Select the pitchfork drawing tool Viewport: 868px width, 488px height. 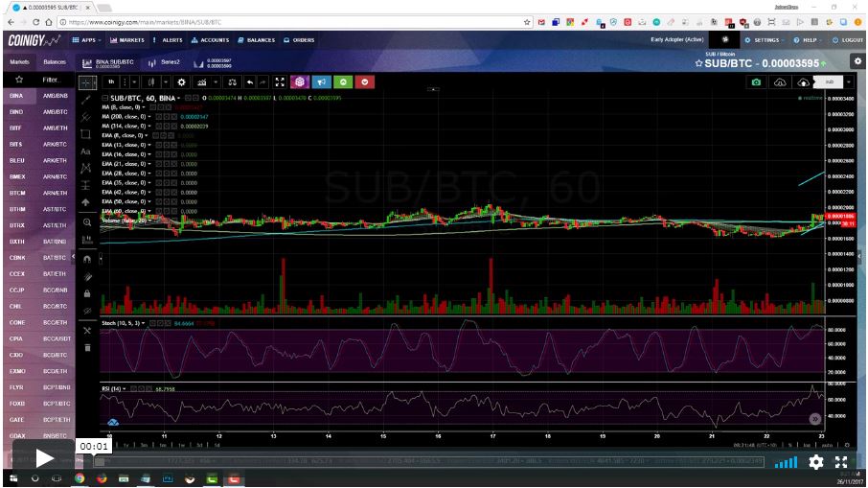(86, 117)
